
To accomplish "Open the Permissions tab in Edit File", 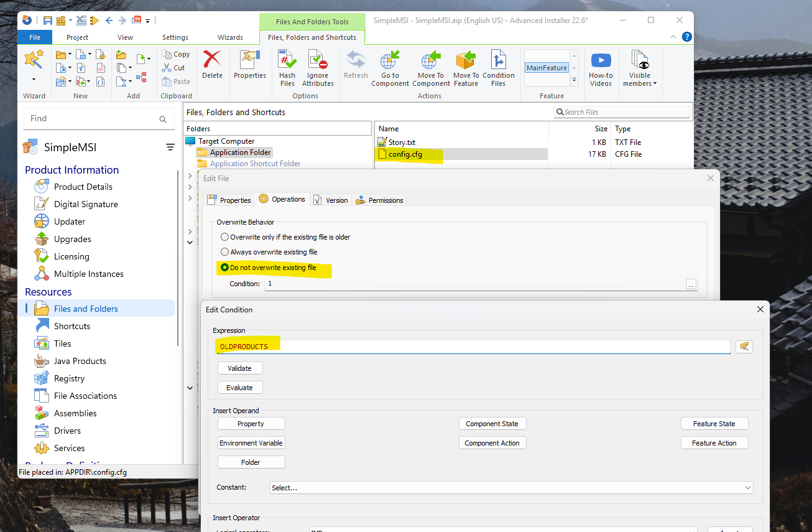I will 379,200.
